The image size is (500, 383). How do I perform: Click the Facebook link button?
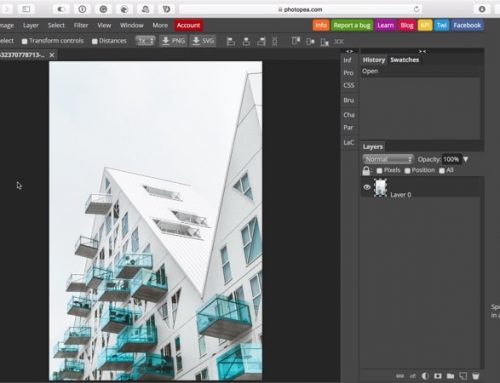pos(467,25)
